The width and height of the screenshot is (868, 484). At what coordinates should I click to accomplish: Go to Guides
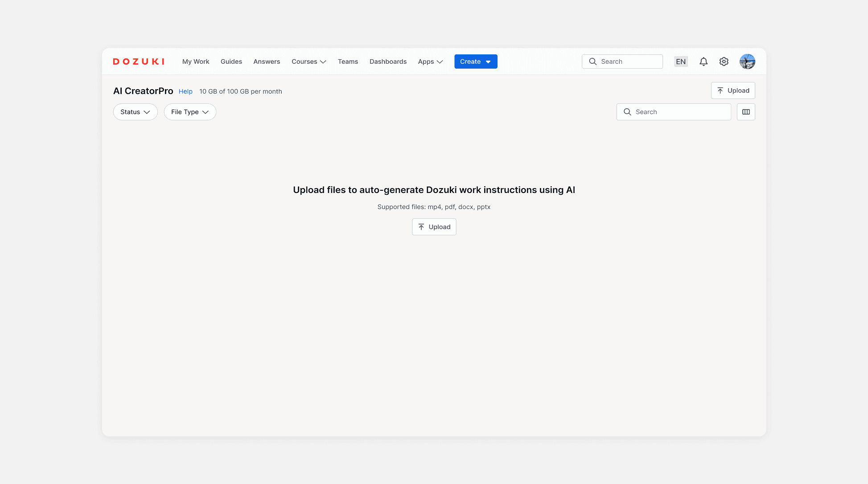click(x=231, y=62)
